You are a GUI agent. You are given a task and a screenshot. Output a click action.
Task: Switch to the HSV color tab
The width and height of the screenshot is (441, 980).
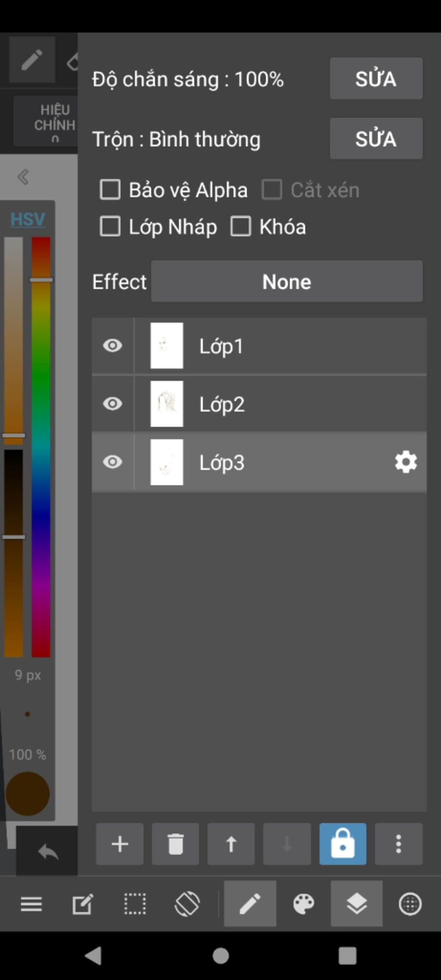click(x=28, y=219)
